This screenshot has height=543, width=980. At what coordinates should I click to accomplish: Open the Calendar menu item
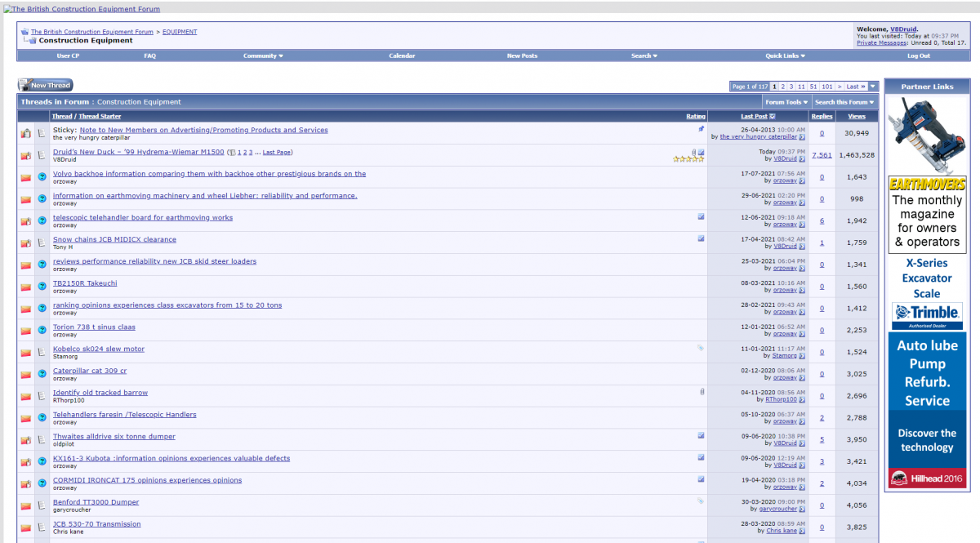coord(402,56)
